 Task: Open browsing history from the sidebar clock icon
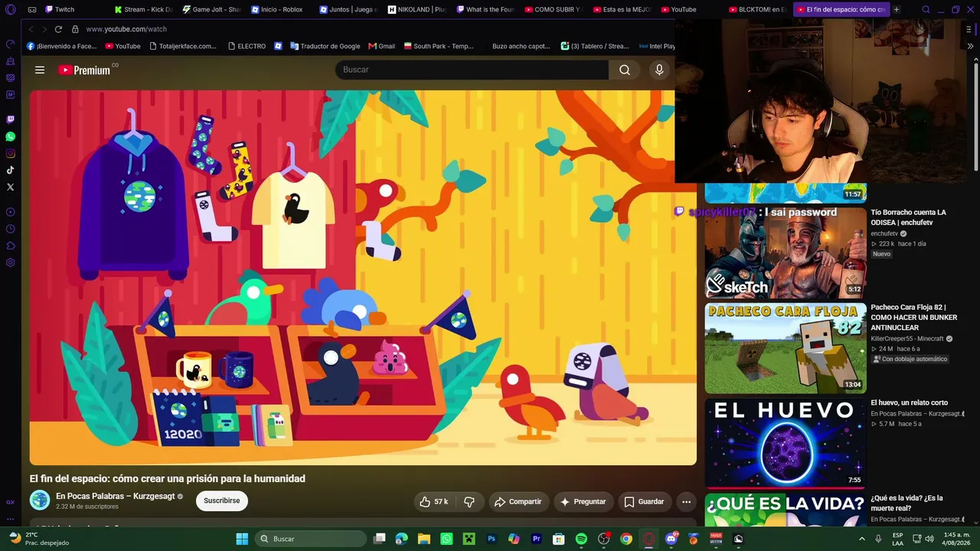tap(10, 229)
